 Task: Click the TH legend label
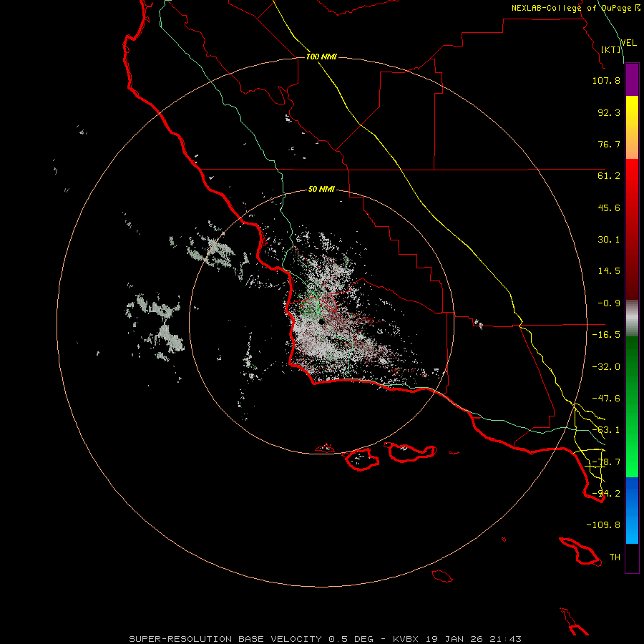[x=615, y=557]
